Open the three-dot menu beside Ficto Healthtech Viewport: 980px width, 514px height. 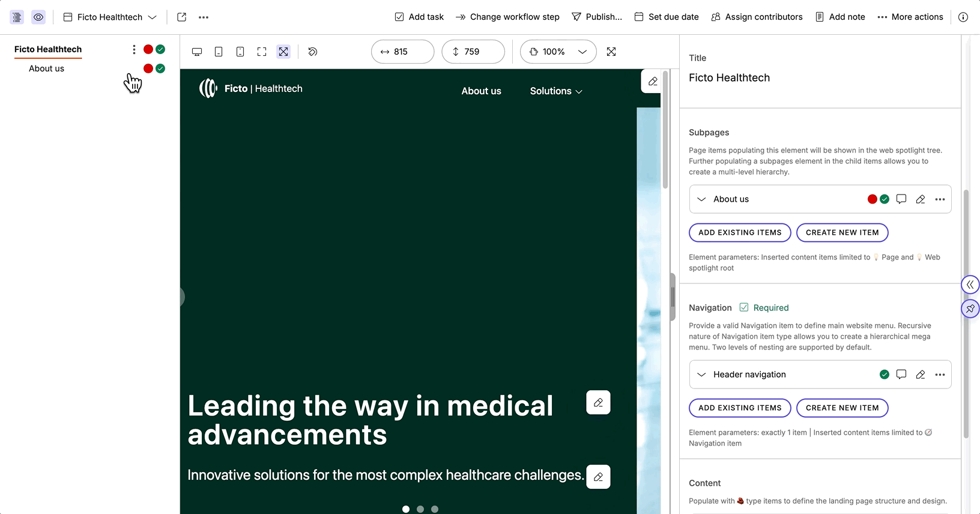[x=134, y=49]
